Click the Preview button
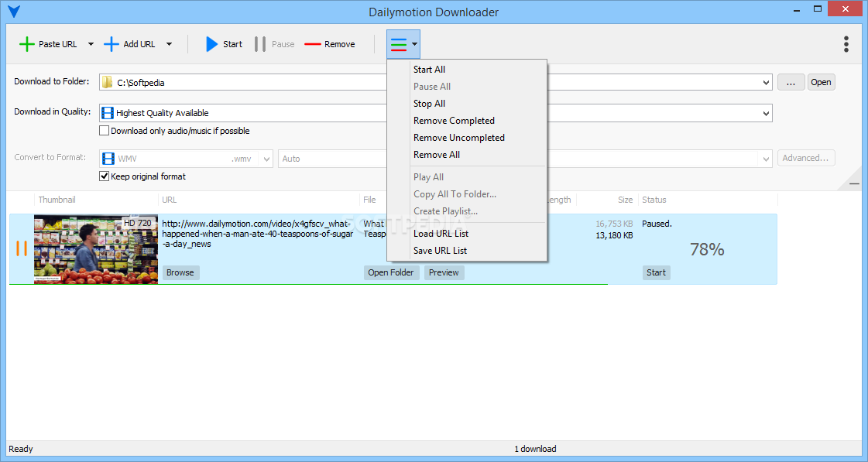The image size is (868, 462). tap(444, 272)
